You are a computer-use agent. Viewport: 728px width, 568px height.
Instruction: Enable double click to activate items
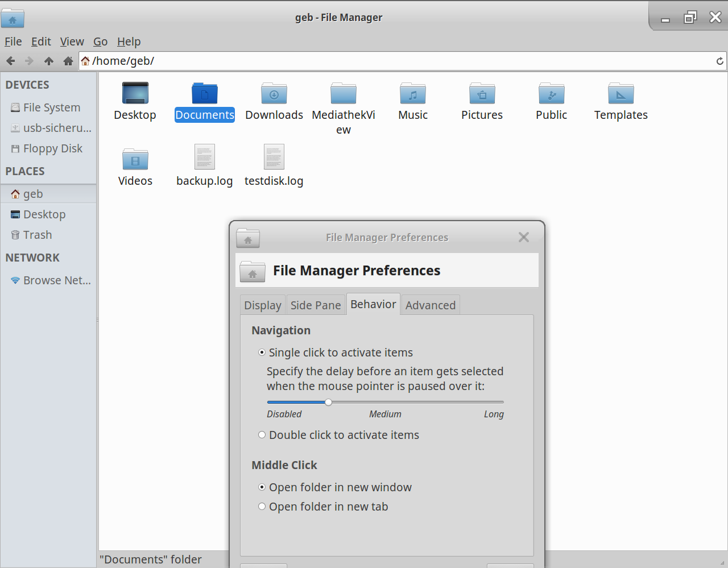[x=262, y=435]
